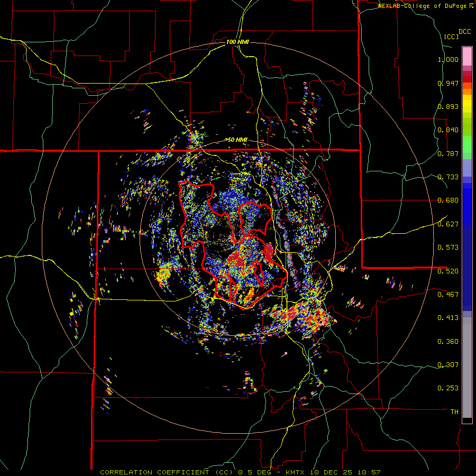
Task: Click the 0.413 legend value
Action: (x=448, y=318)
